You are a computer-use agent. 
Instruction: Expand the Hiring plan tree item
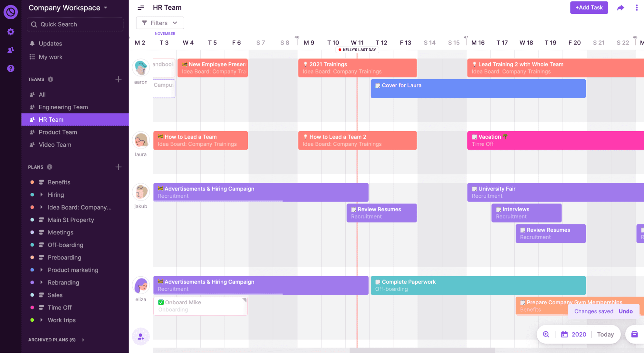42,195
